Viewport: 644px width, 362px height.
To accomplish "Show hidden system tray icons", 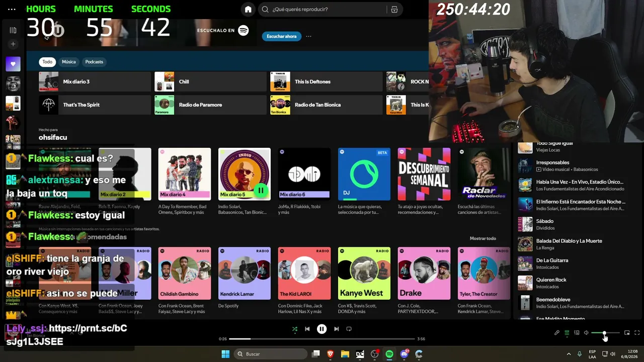I will click(x=569, y=354).
